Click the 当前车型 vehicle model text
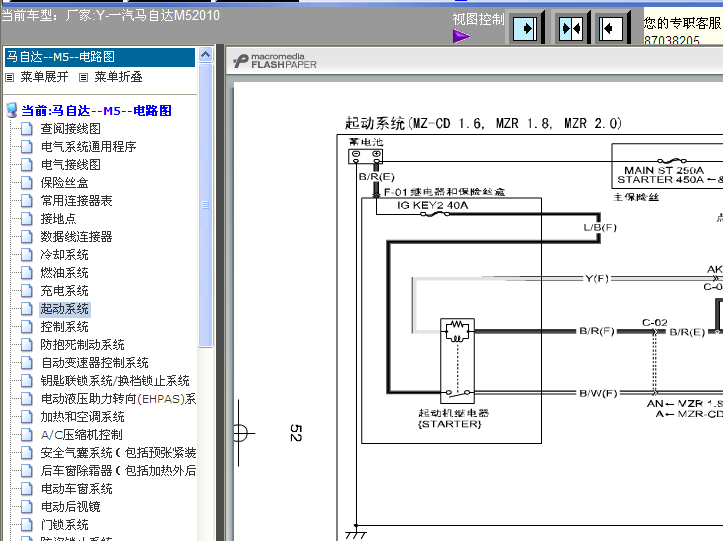723x541 pixels. click(111, 15)
